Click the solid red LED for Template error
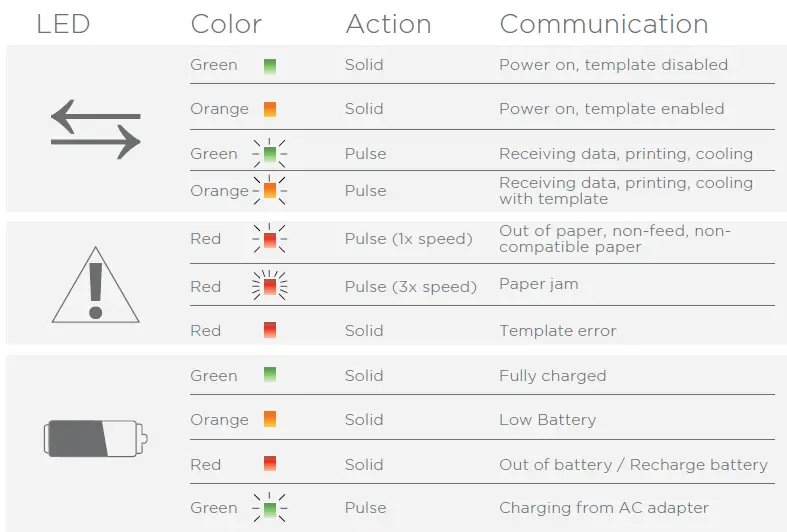787x532 pixels. coord(270,330)
